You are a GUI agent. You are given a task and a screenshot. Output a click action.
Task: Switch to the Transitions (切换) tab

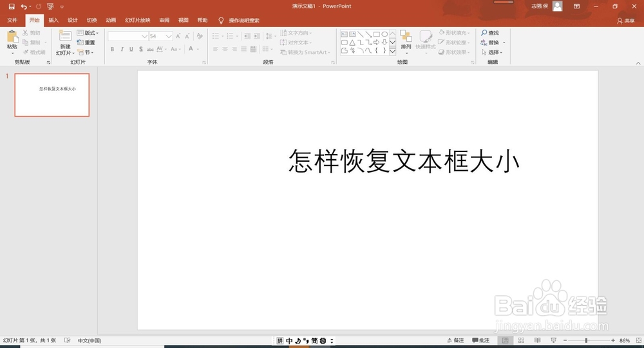(91, 20)
